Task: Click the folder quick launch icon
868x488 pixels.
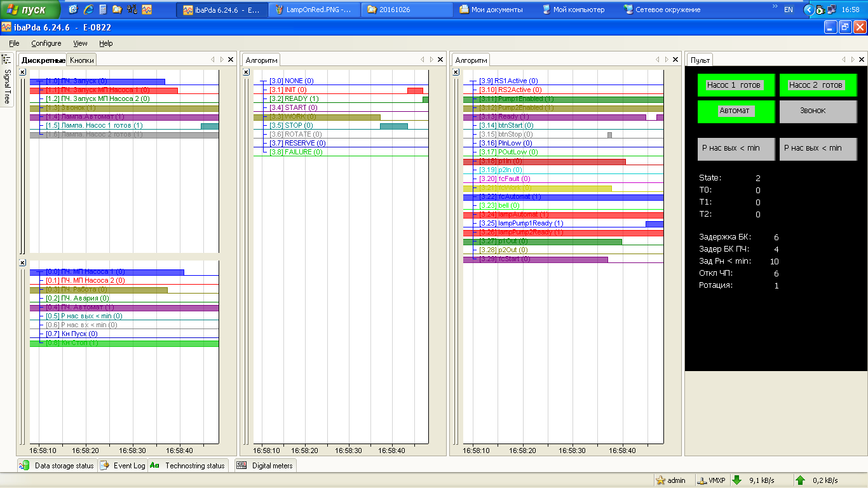Action: pyautogui.click(x=117, y=10)
